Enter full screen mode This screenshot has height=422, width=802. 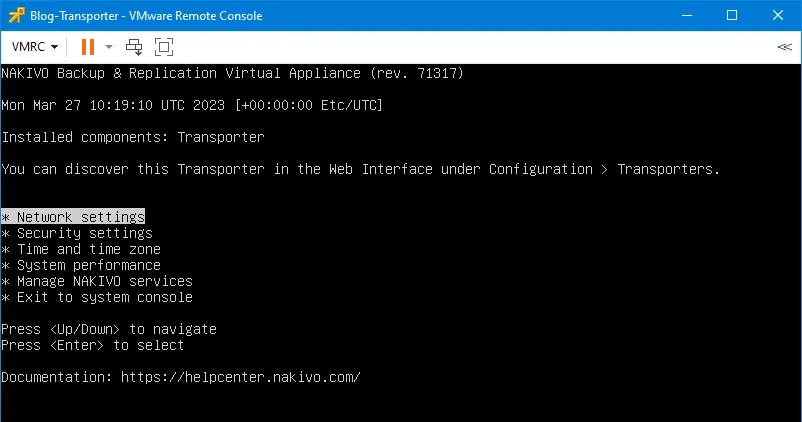(x=164, y=47)
